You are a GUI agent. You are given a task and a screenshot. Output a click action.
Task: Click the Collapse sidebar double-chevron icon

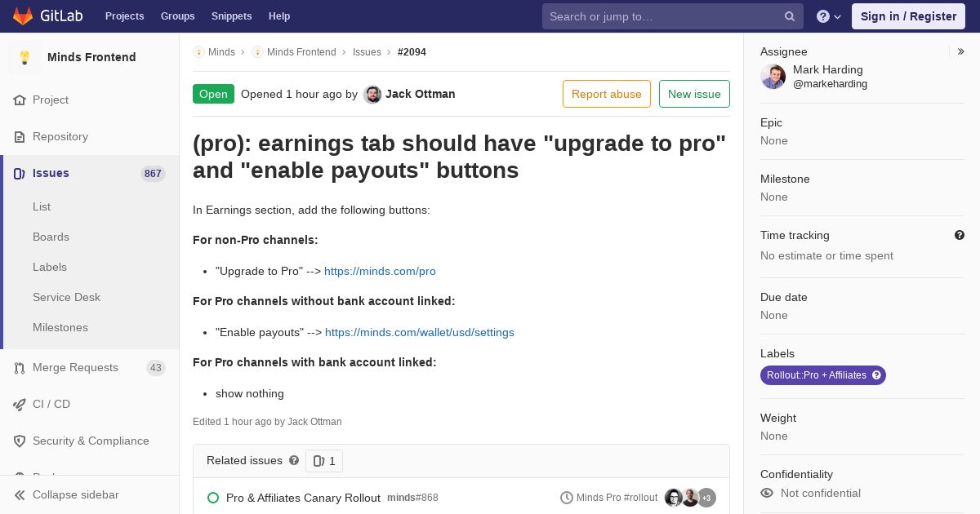(x=20, y=495)
